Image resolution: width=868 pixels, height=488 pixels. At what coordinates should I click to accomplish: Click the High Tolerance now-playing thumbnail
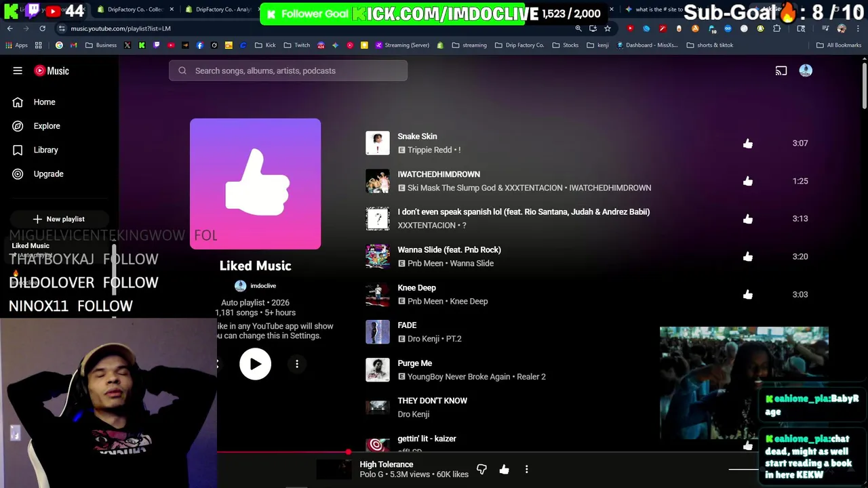334,469
